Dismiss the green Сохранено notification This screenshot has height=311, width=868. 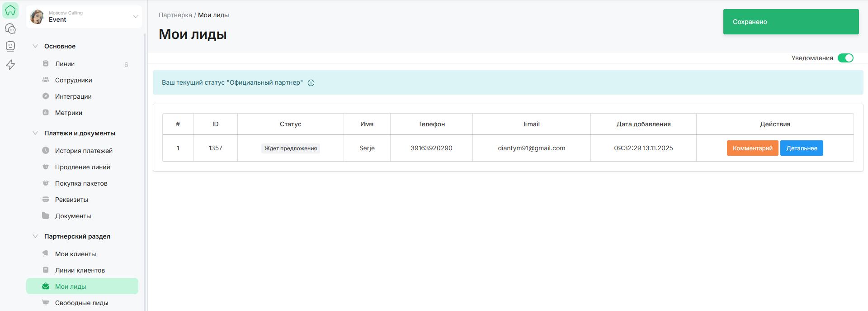791,22
